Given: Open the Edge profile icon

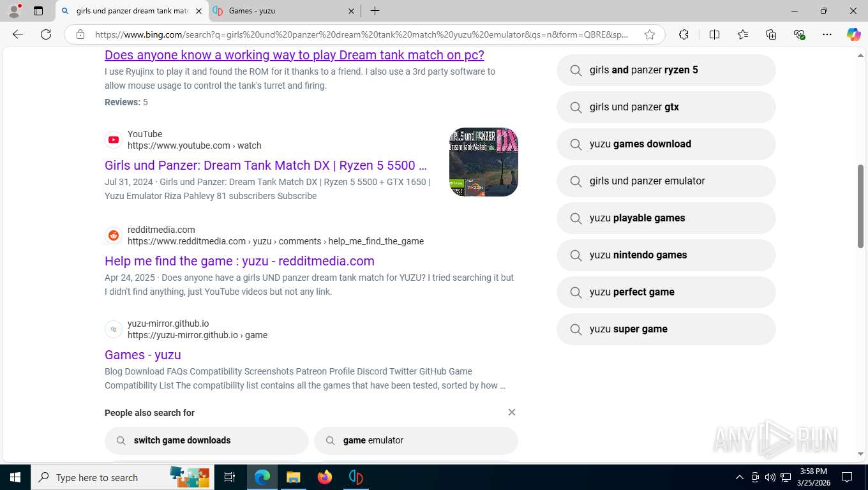Looking at the screenshot, I should (x=14, y=11).
